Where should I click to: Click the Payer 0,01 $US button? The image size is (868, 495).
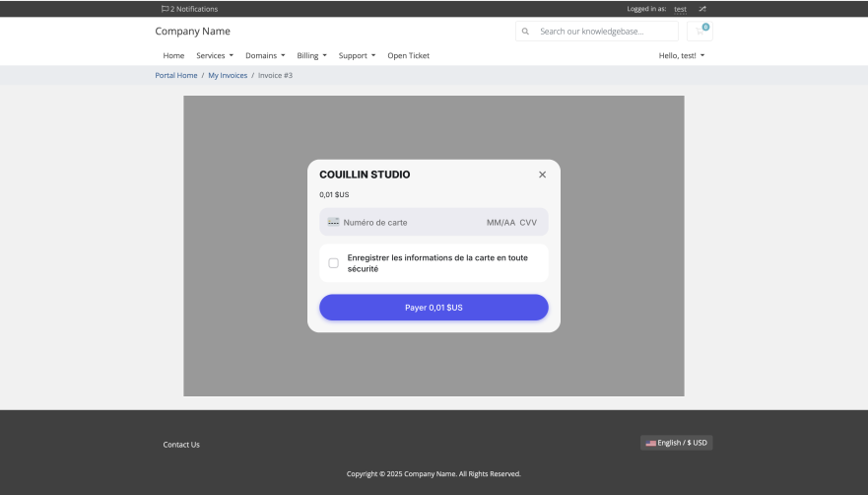[x=434, y=308]
